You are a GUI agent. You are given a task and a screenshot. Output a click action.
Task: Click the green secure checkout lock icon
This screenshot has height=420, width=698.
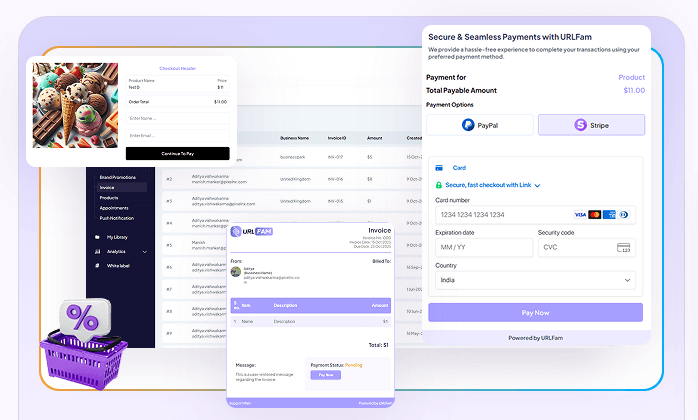point(438,185)
